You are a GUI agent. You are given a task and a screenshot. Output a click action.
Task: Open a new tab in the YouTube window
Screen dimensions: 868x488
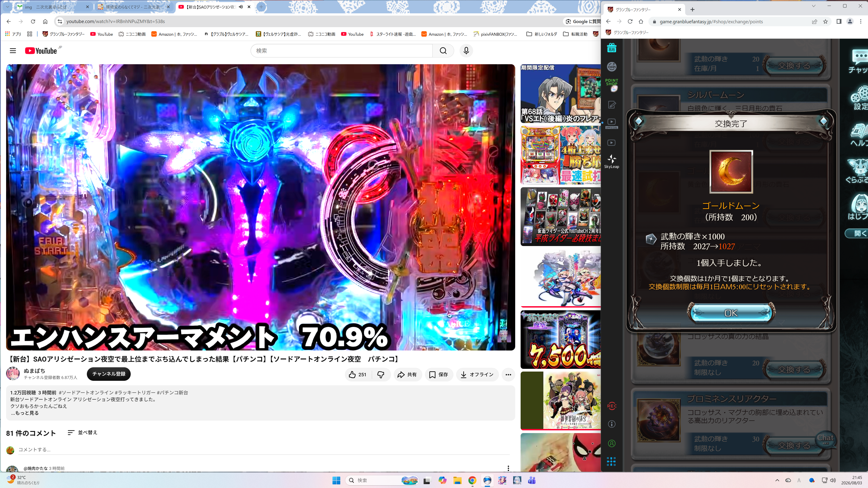261,7
